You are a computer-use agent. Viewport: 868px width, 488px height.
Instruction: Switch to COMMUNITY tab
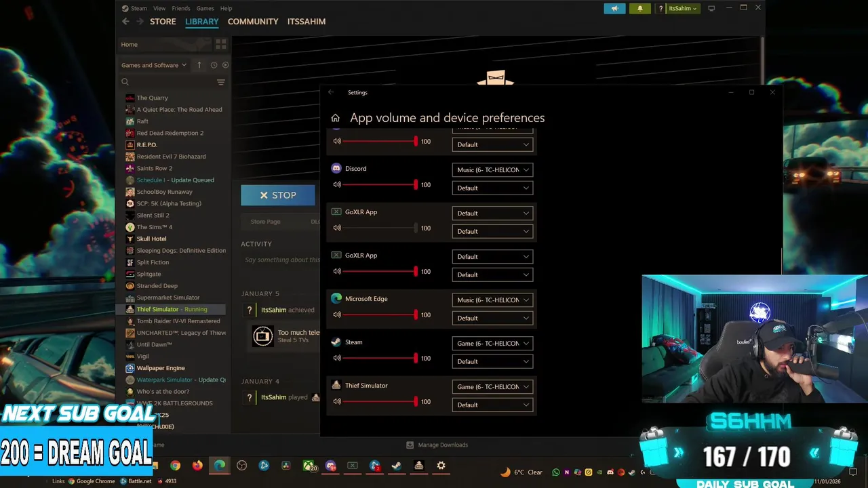click(x=253, y=22)
